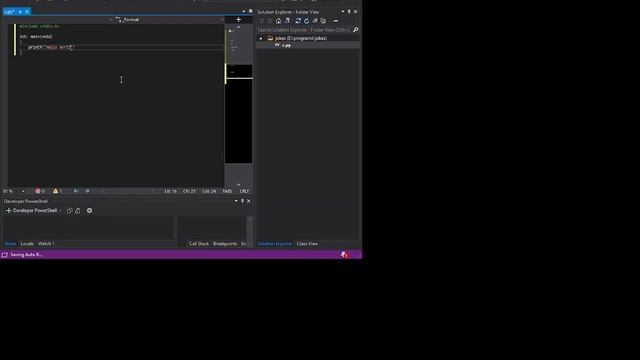Switch to the c.py editor tab

(9, 12)
